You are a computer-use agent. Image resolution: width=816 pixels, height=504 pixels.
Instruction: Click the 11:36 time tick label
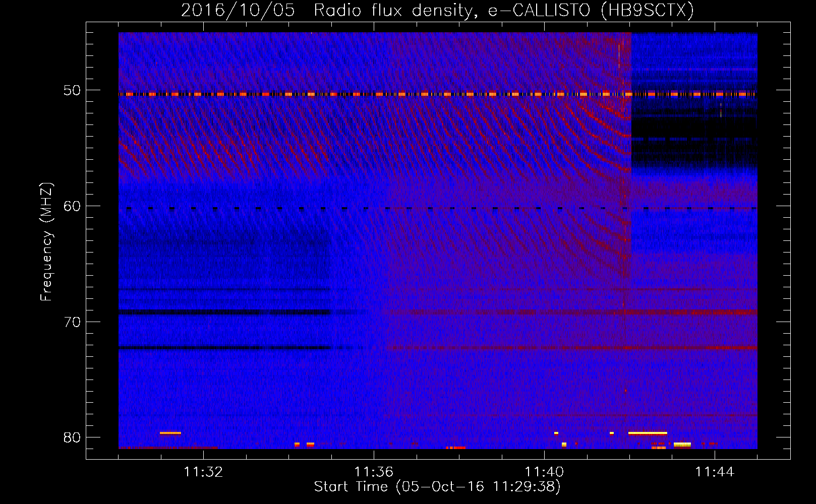point(374,472)
